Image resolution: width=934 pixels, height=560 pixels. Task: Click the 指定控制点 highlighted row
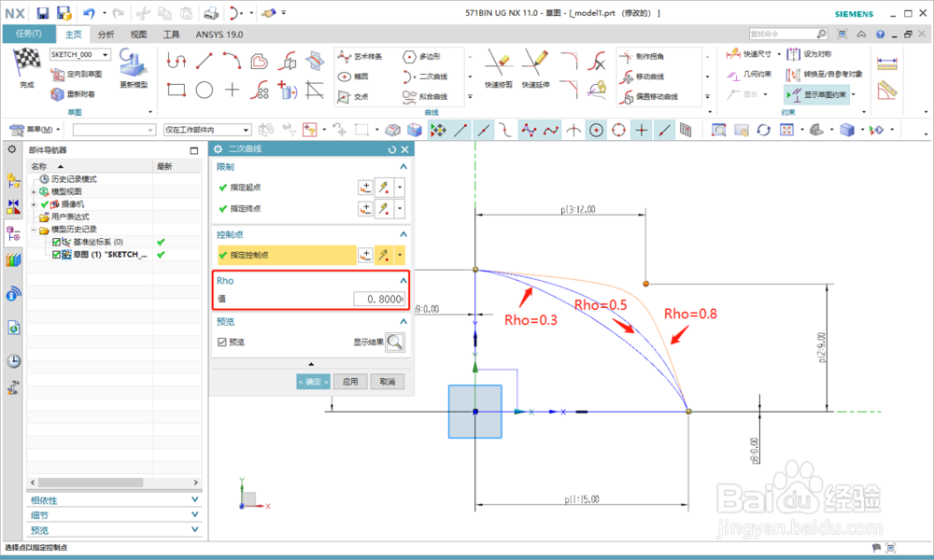coord(287,256)
